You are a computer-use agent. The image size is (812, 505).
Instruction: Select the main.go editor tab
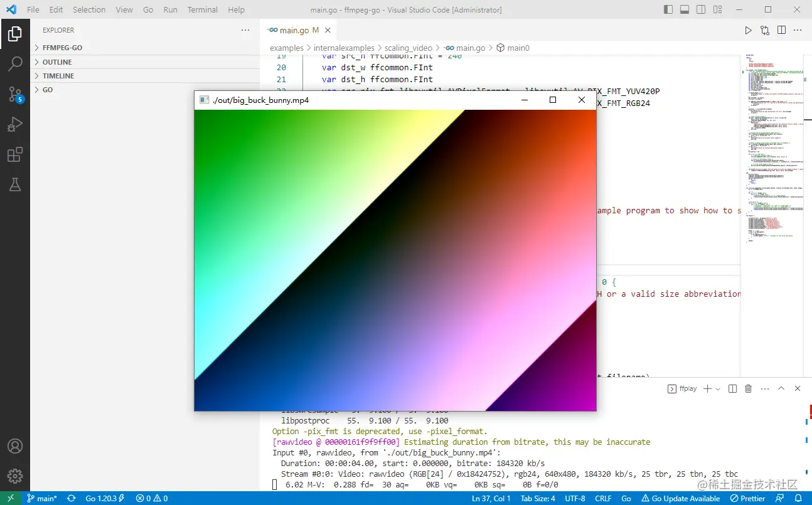click(x=299, y=30)
